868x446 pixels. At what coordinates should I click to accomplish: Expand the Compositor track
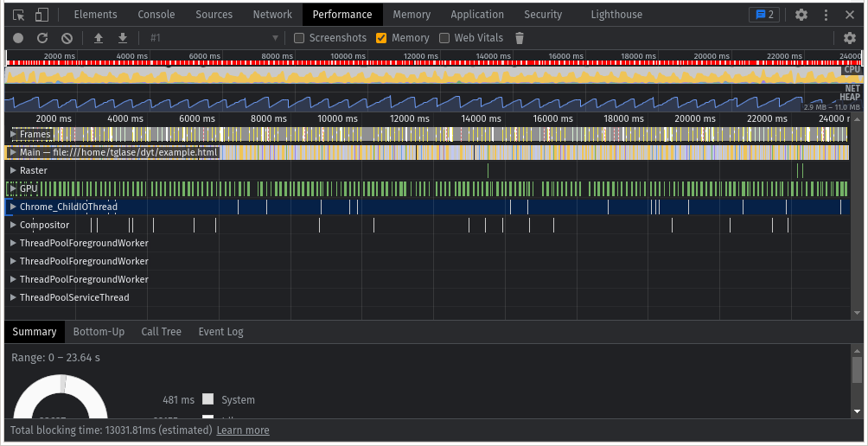tap(13, 226)
